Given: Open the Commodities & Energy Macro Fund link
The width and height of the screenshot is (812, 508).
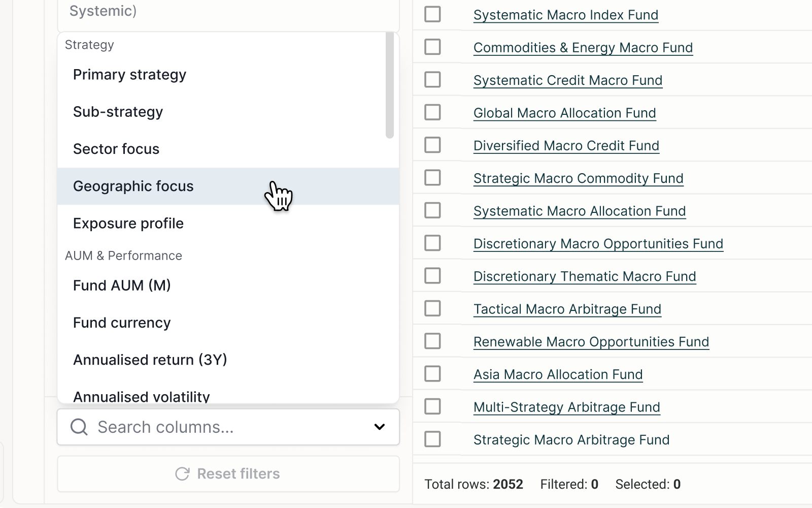Looking at the screenshot, I should [583, 48].
